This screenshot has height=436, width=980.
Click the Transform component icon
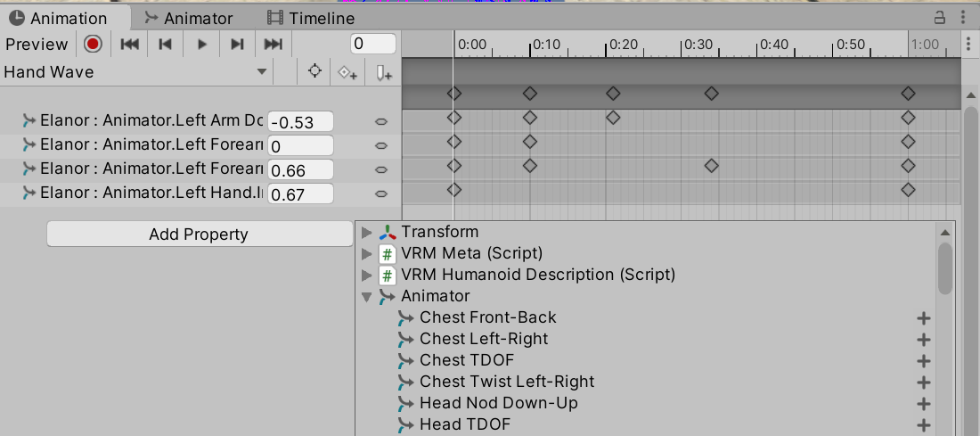click(388, 233)
